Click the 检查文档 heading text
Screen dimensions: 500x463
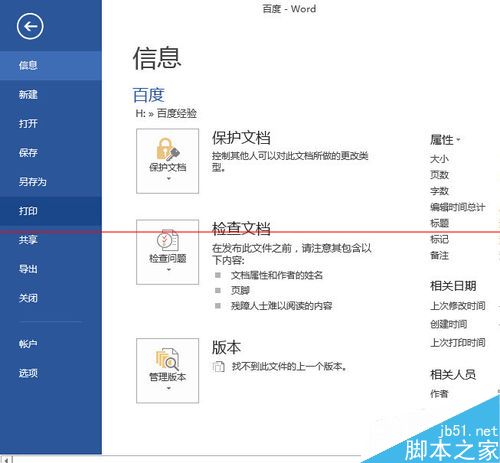point(241,229)
